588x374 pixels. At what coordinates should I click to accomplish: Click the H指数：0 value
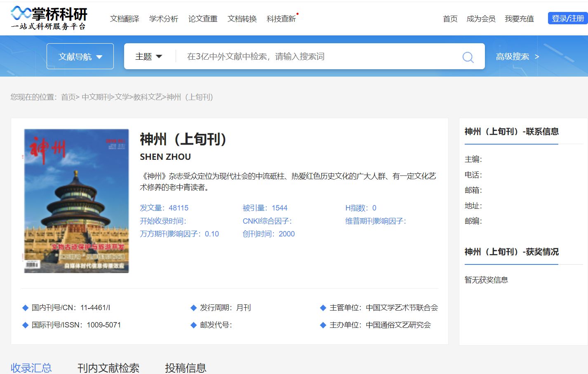(361, 208)
